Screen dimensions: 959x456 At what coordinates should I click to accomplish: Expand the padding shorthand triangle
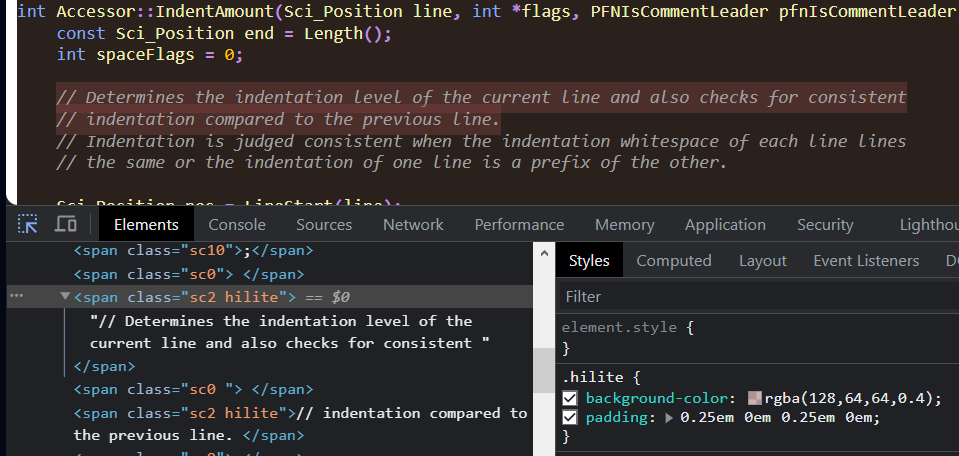click(668, 419)
